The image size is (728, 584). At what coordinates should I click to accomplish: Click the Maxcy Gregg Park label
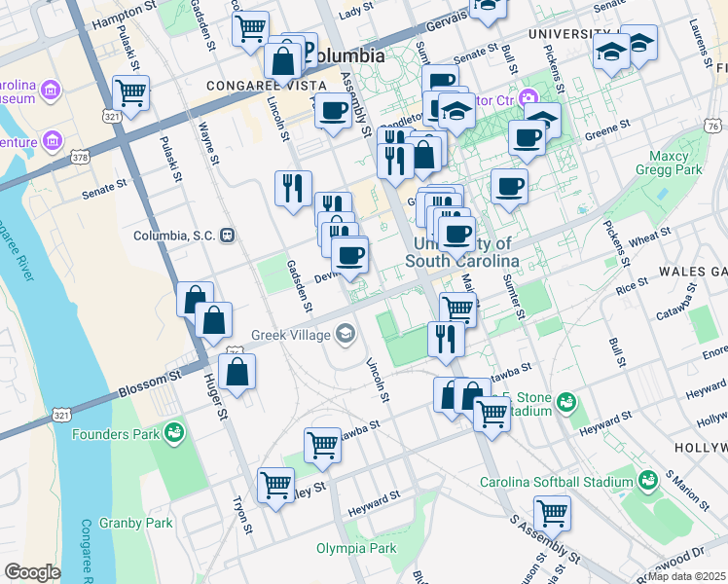pyautogui.click(x=669, y=163)
